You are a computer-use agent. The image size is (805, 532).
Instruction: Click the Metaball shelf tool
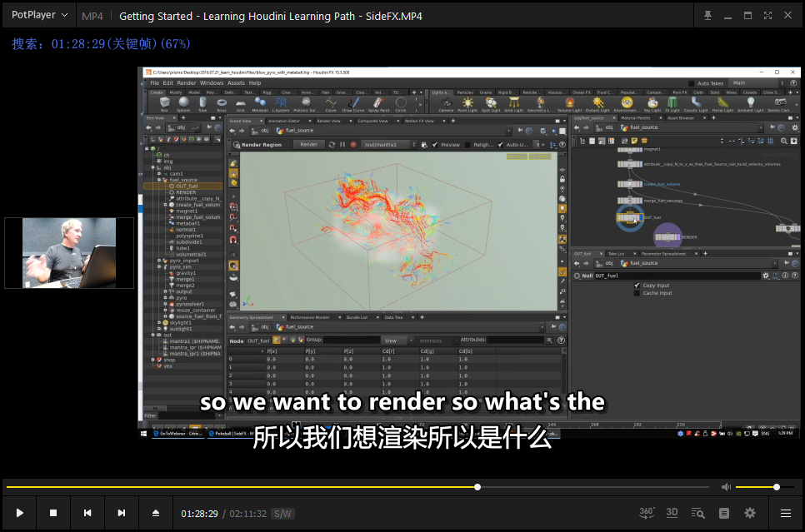coord(261,103)
